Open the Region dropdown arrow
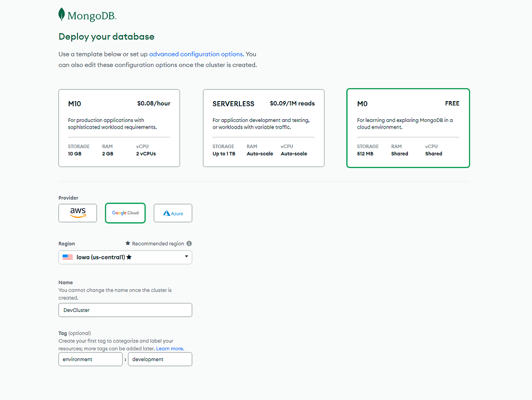Screen dimensions: 532x400 pyautogui.click(x=186, y=257)
